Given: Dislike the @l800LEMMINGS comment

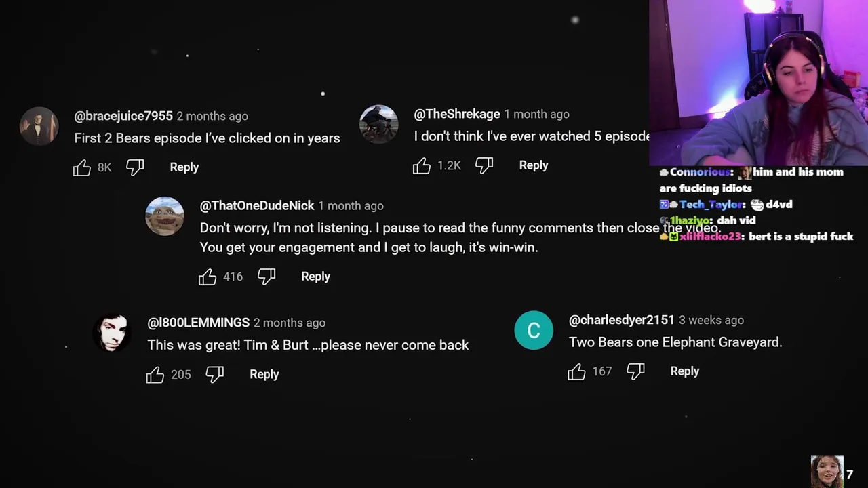Looking at the screenshot, I should [215, 374].
